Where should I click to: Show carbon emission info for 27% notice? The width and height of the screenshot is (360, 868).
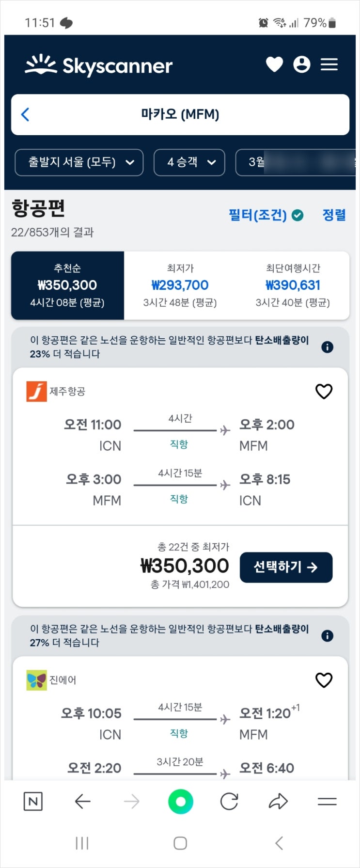[x=328, y=636]
